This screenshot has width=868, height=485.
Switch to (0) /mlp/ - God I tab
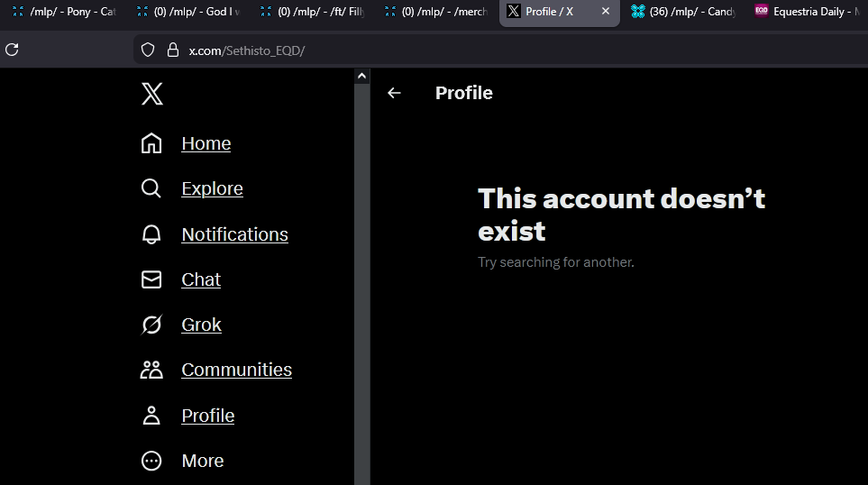(x=188, y=12)
